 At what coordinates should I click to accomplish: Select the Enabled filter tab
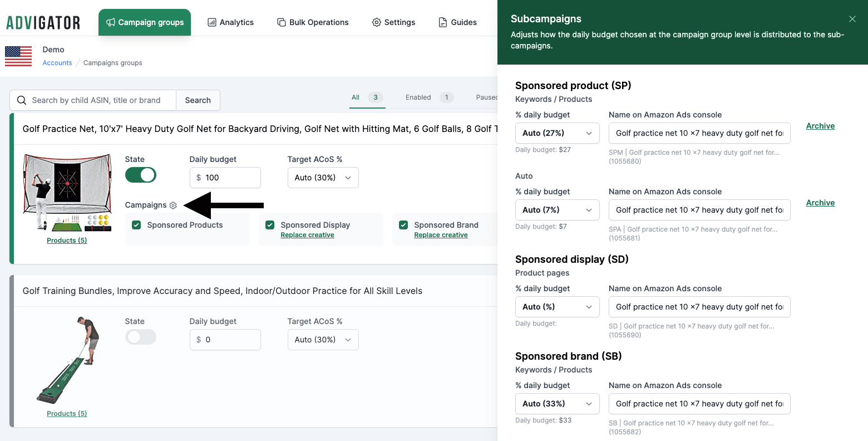click(x=430, y=97)
